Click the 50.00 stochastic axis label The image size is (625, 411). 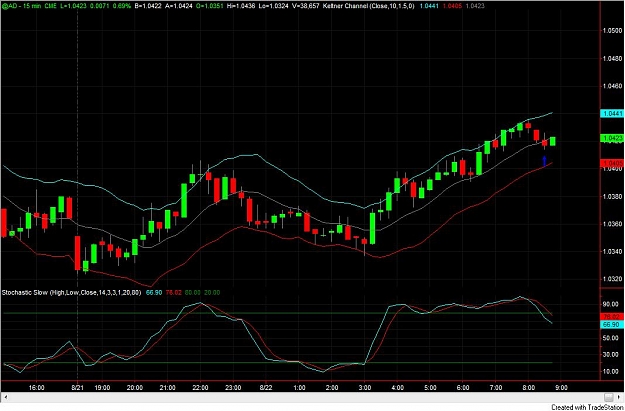(x=612, y=338)
